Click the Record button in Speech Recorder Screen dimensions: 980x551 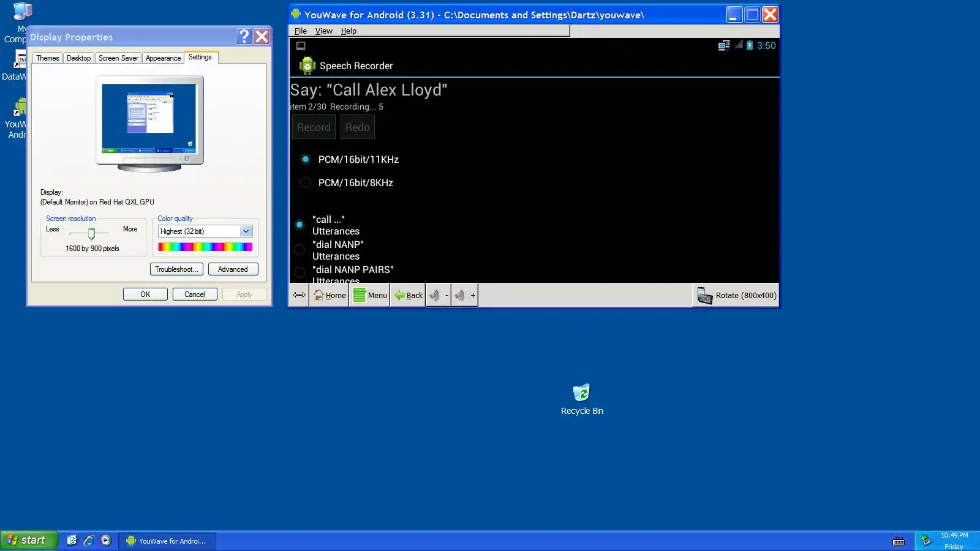tap(314, 127)
